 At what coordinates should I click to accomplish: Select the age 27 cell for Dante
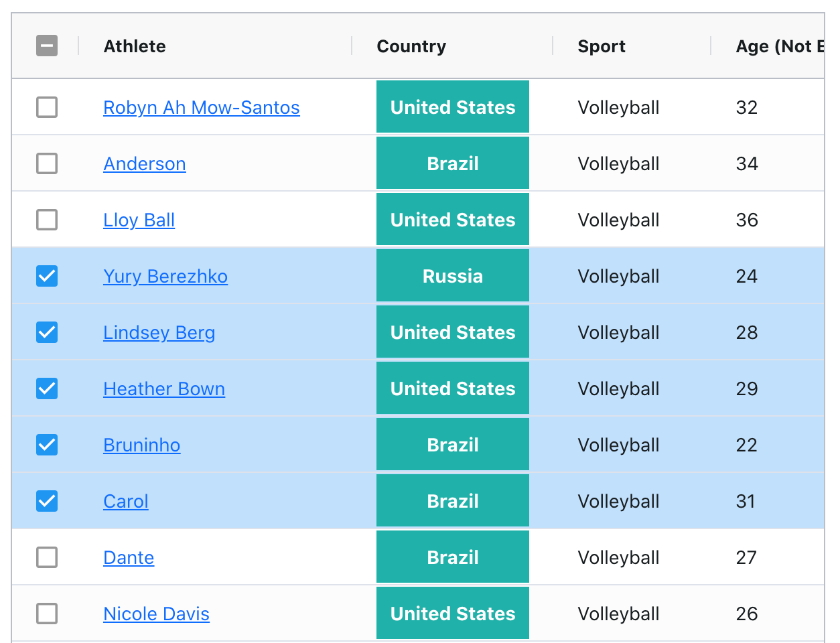coord(746,557)
